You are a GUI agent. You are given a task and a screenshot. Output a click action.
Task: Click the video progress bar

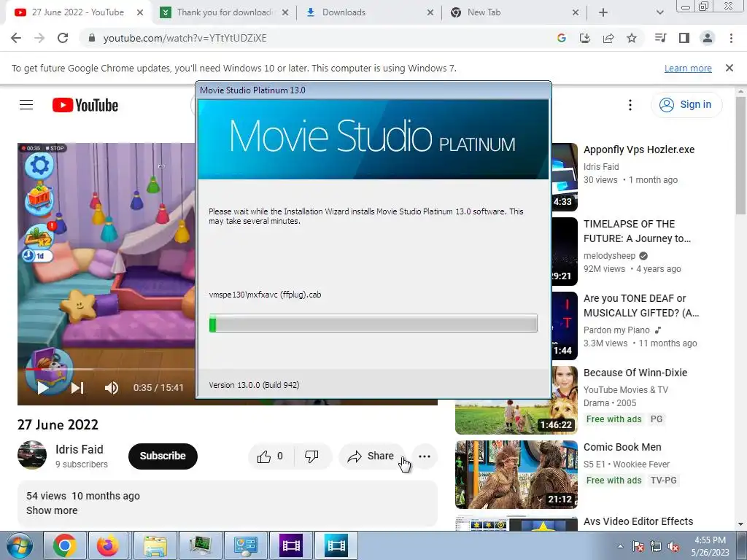(111, 369)
